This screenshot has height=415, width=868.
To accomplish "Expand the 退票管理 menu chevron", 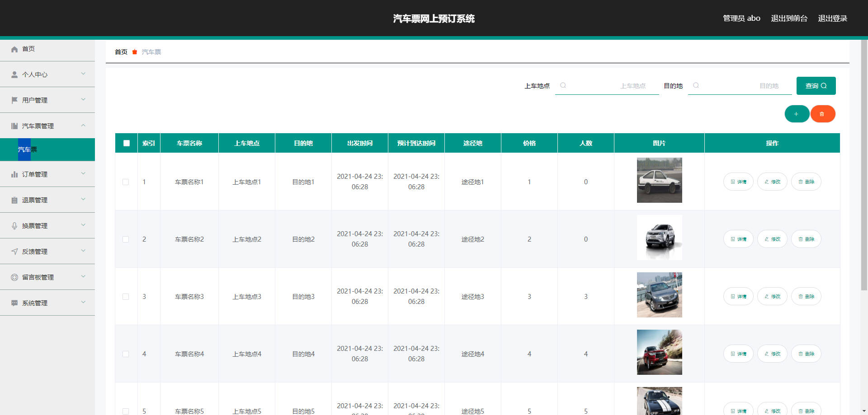I will tap(83, 199).
